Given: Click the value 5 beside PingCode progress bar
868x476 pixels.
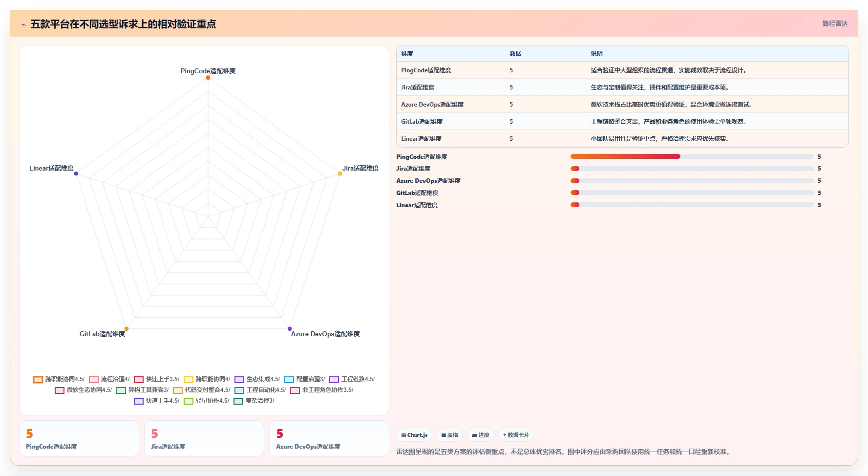Looking at the screenshot, I should tap(819, 157).
